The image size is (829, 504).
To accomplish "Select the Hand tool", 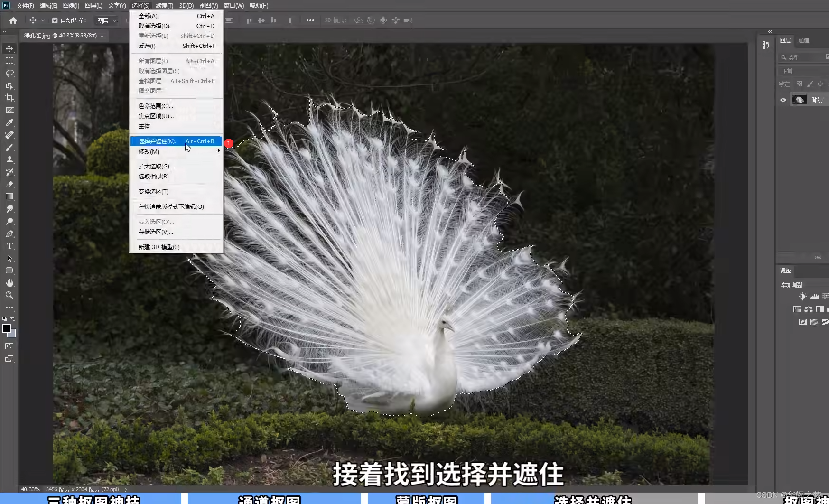I will (9, 283).
